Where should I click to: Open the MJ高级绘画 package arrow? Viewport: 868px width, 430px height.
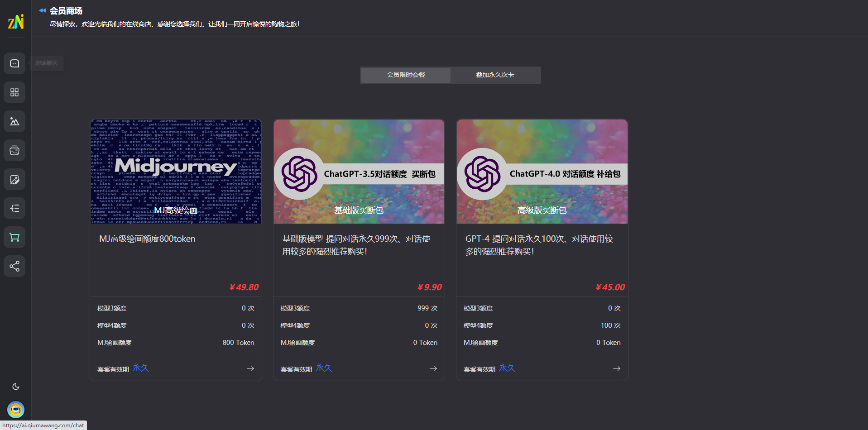250,368
